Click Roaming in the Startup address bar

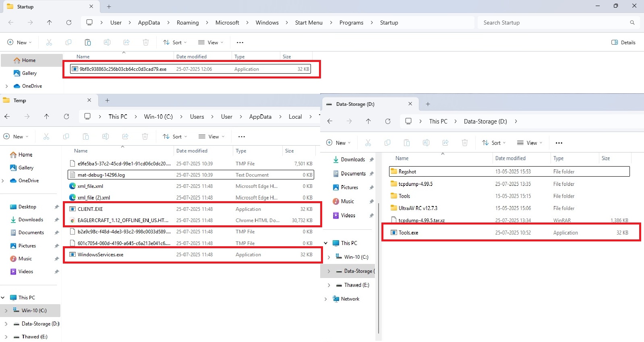[188, 23]
